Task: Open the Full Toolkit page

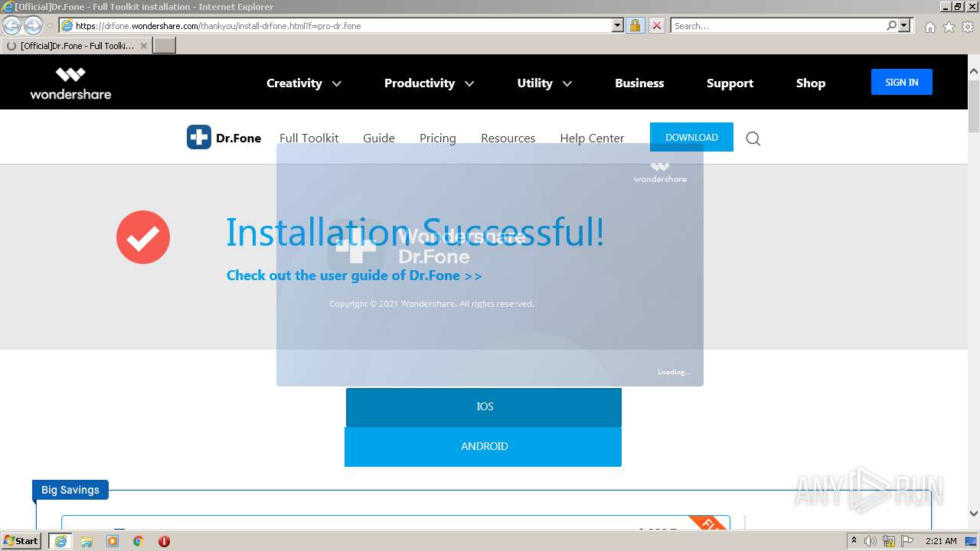Action: click(309, 139)
